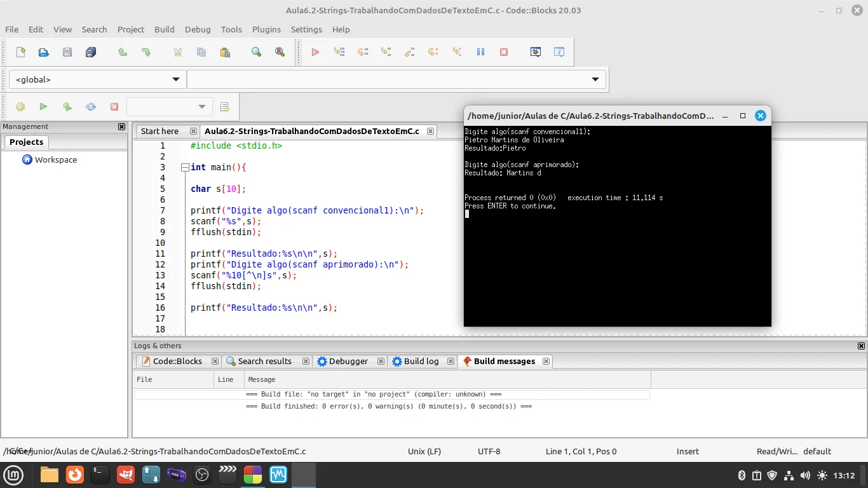
Task: Open the Firefox icon in the taskbar
Action: 75,475
